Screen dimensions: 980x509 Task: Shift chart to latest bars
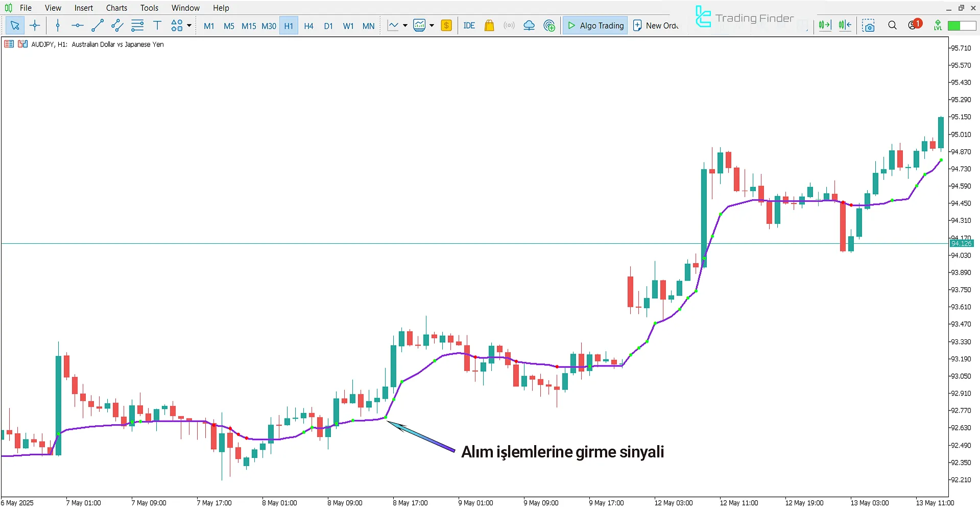coord(824,25)
